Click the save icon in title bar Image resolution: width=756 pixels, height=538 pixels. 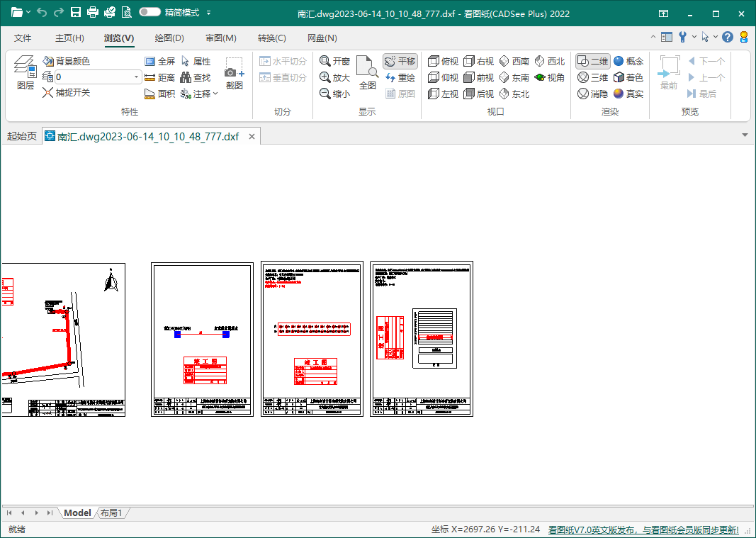pyautogui.click(x=76, y=13)
